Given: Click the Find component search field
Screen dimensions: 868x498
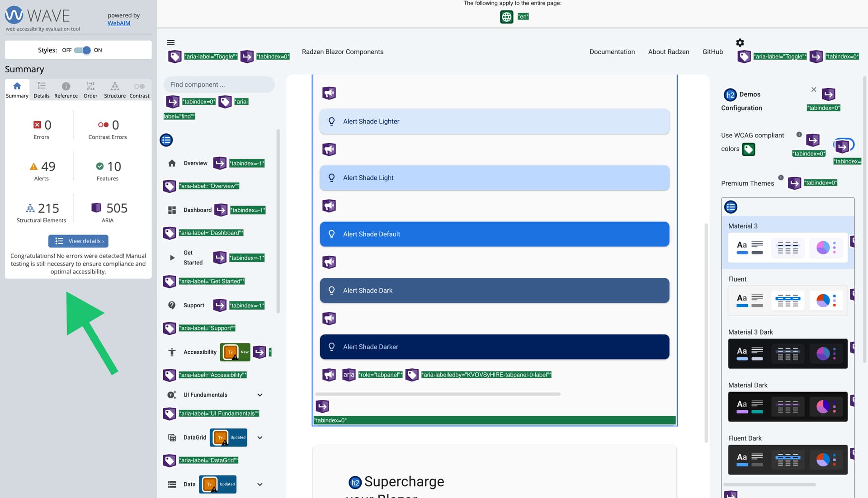Looking at the screenshot, I should pos(219,85).
